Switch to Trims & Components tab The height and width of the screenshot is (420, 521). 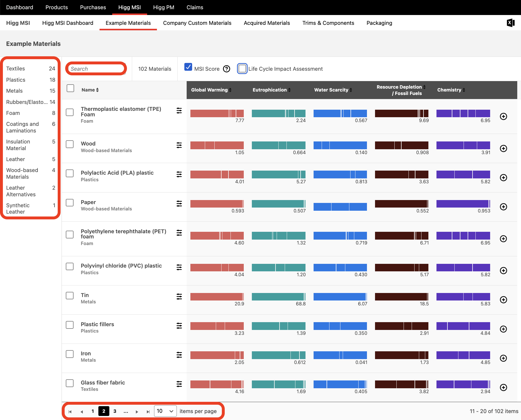[328, 23]
